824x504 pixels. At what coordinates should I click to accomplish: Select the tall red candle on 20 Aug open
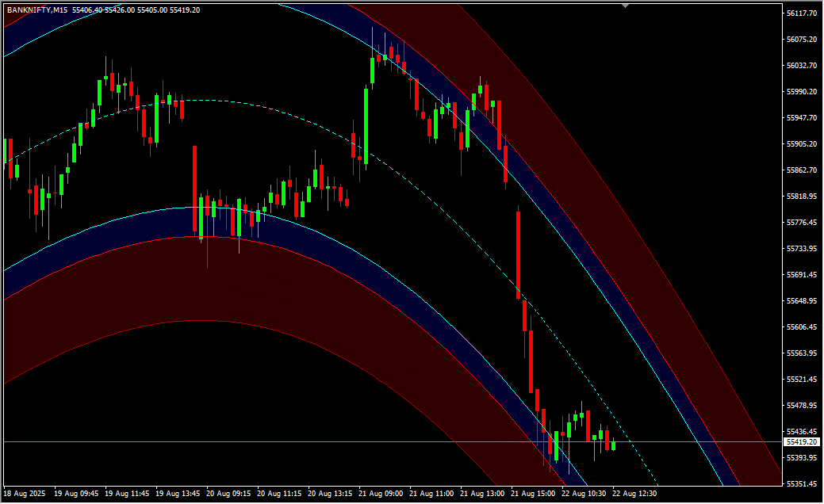point(195,190)
